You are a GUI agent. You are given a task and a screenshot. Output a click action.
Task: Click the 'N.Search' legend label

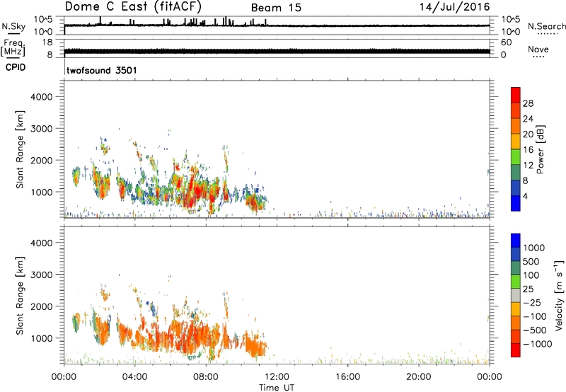[x=546, y=26]
